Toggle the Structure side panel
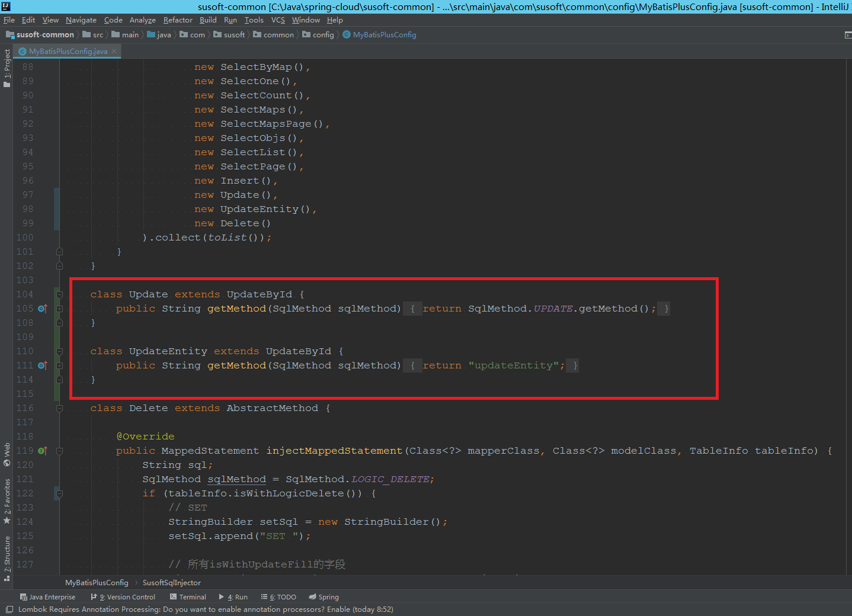The image size is (852, 616). point(7,557)
